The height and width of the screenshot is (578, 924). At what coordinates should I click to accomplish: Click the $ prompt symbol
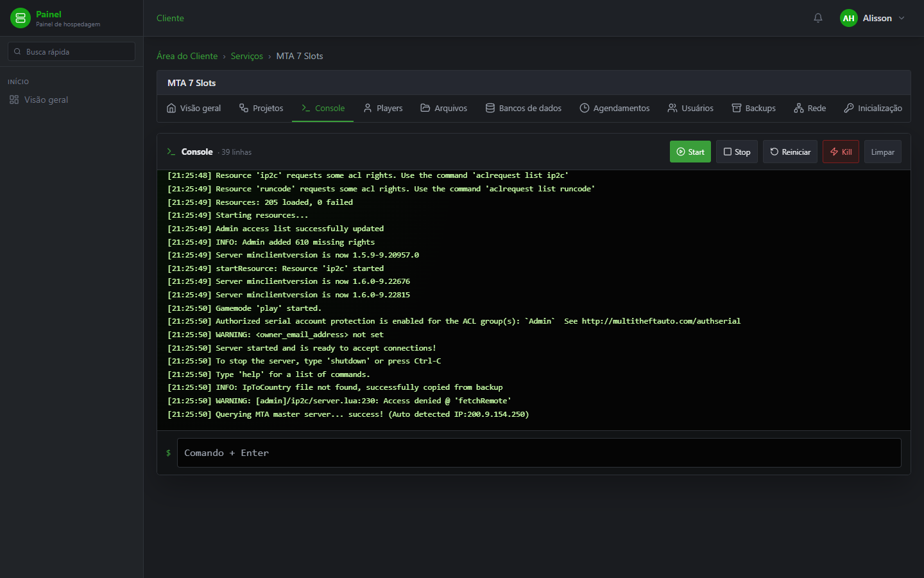[169, 453]
